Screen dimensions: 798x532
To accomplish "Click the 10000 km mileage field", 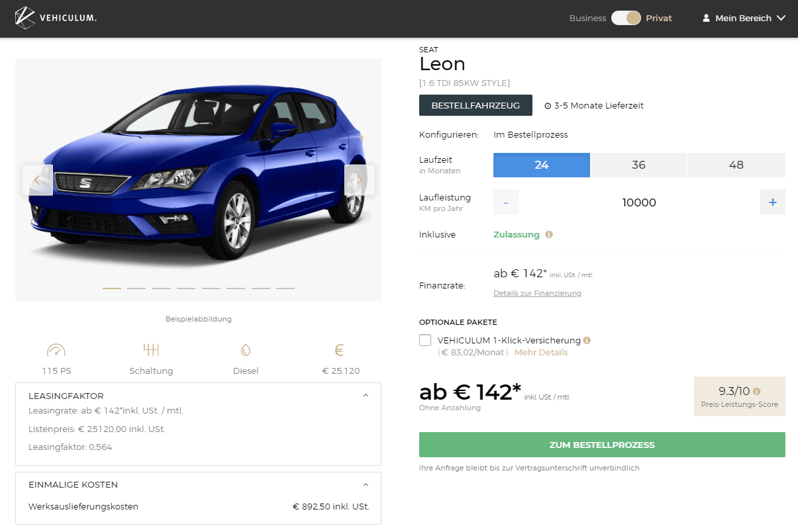I will (639, 202).
